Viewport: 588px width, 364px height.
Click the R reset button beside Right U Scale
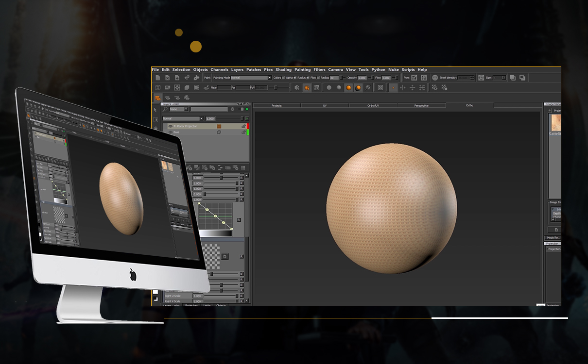(x=241, y=296)
